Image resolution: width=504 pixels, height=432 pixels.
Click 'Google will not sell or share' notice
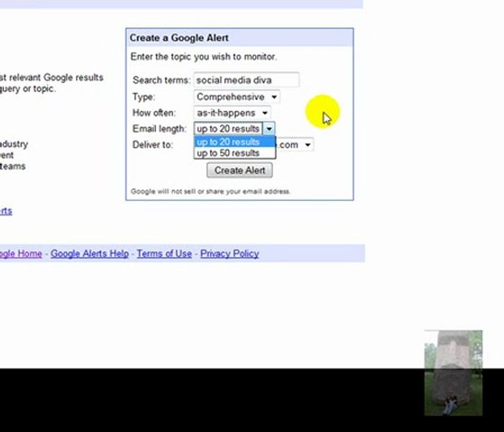click(211, 191)
